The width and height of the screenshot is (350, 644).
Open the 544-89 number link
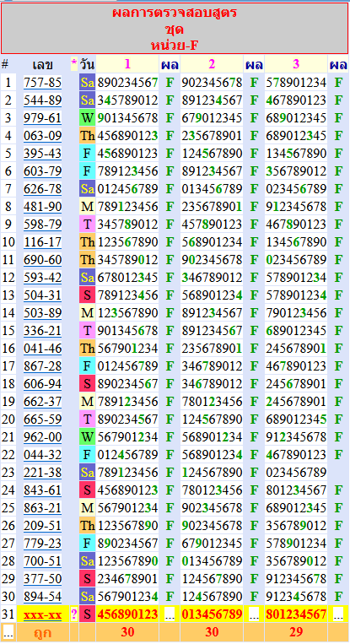point(42,100)
